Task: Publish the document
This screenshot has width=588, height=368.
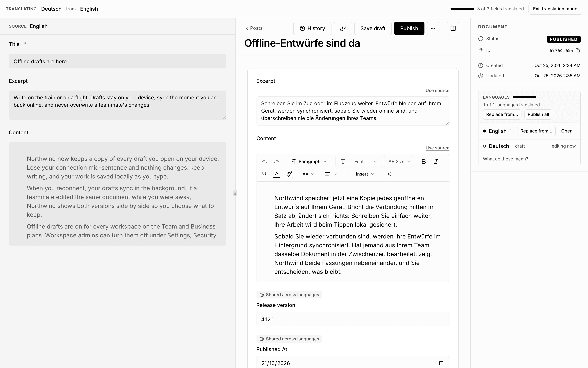Action: [x=409, y=28]
